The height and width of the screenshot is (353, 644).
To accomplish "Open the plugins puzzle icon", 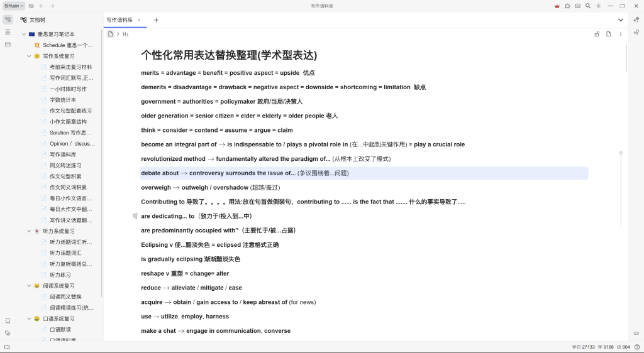I will pyautogui.click(x=567, y=6).
